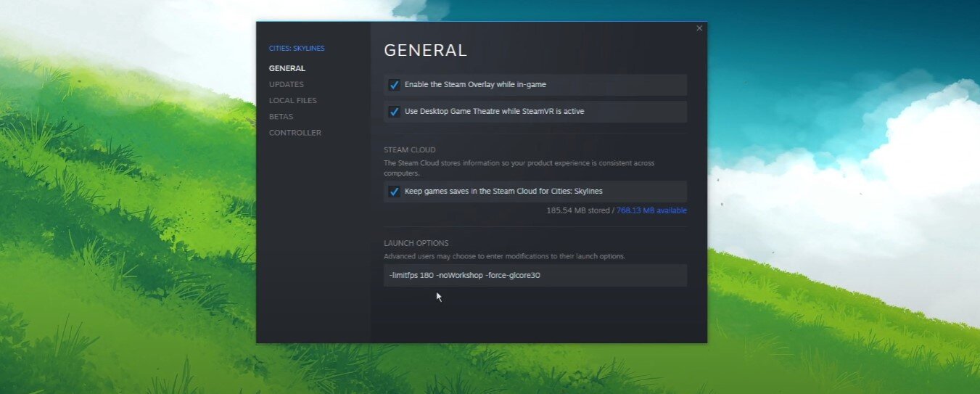Click the GENERAL page heading

(x=425, y=50)
